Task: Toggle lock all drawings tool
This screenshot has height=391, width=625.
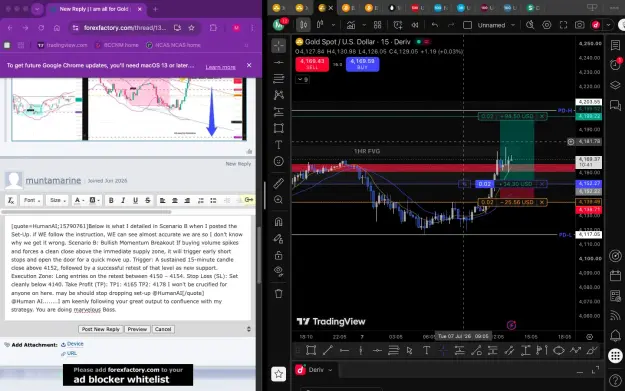Action: pos(279,255)
